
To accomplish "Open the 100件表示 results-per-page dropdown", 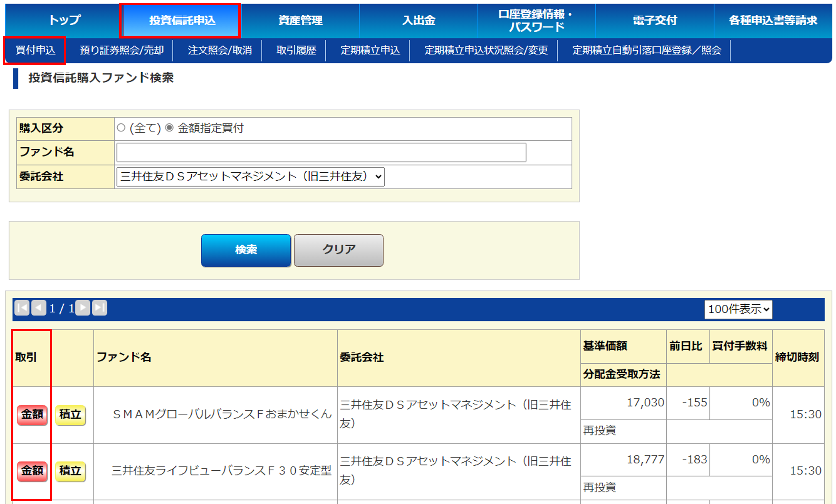I will click(738, 309).
